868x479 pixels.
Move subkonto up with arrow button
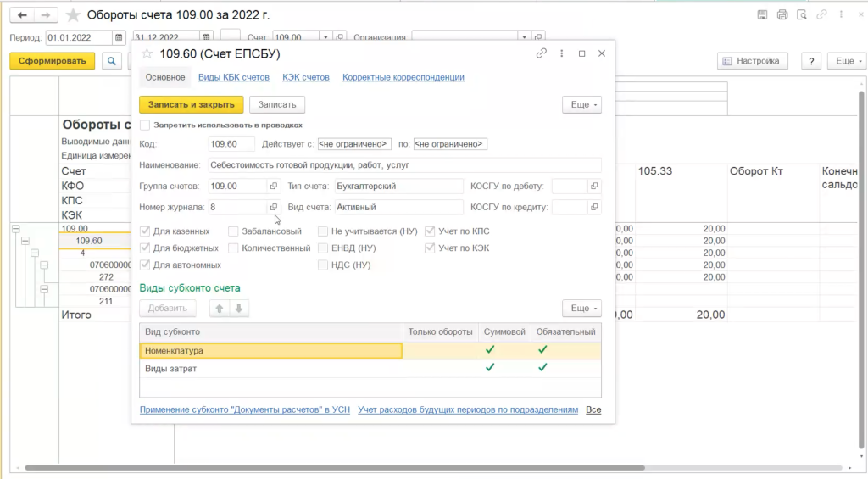220,309
